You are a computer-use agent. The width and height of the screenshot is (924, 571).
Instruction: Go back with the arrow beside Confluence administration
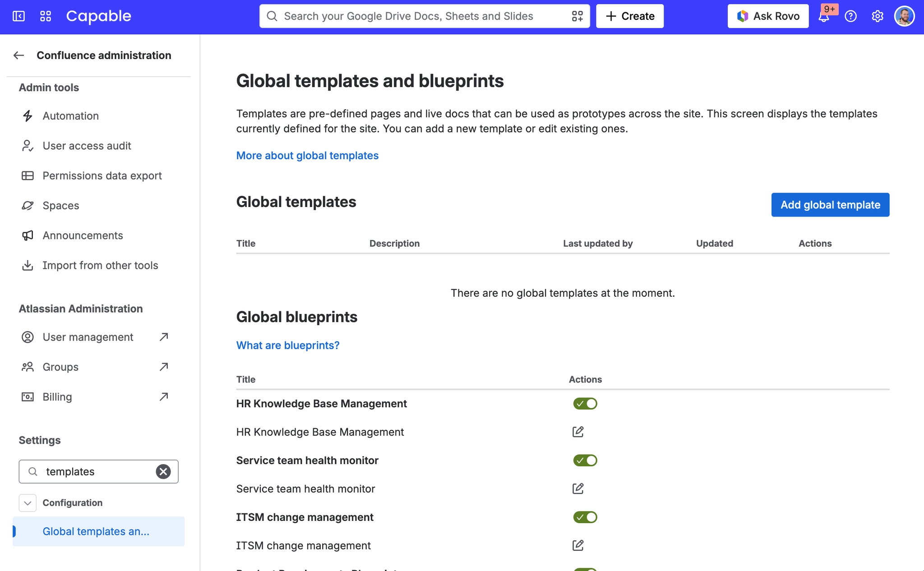[18, 55]
